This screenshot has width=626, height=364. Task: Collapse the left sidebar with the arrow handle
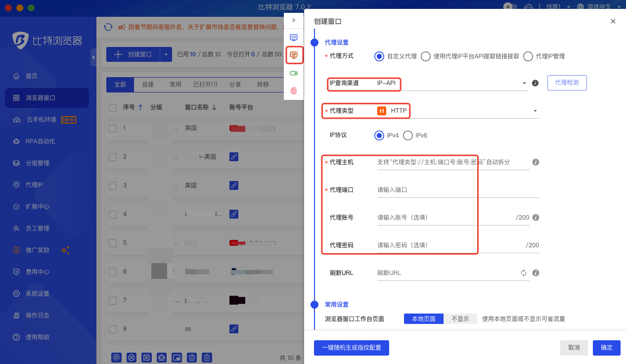93,57
